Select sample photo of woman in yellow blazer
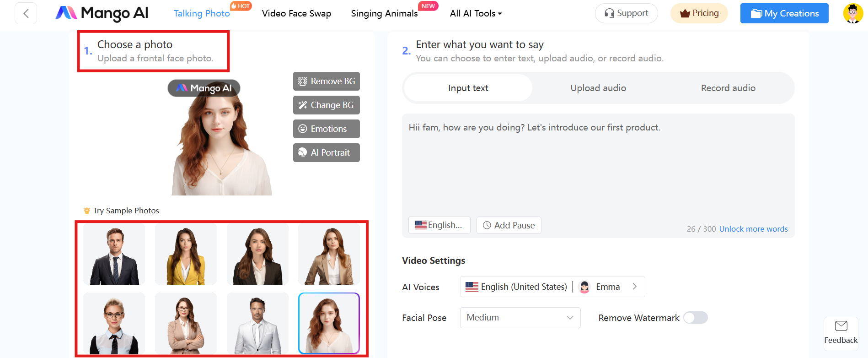 coord(186,255)
